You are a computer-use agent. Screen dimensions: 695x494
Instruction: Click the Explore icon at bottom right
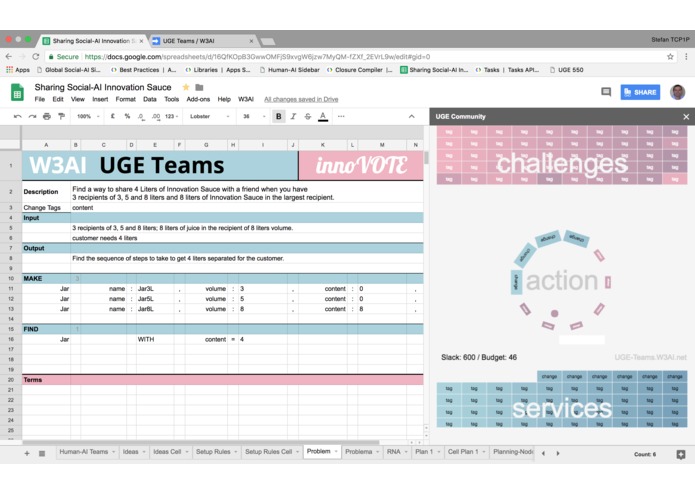[x=681, y=454]
